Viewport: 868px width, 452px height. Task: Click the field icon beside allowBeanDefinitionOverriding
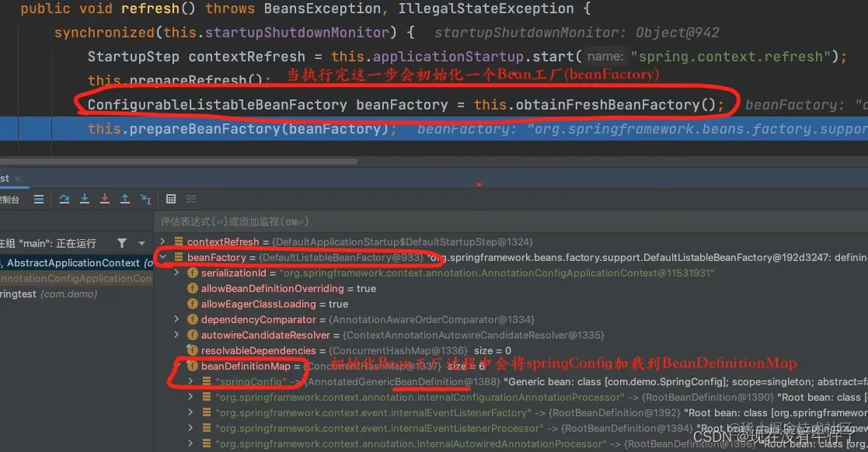pyautogui.click(x=193, y=288)
